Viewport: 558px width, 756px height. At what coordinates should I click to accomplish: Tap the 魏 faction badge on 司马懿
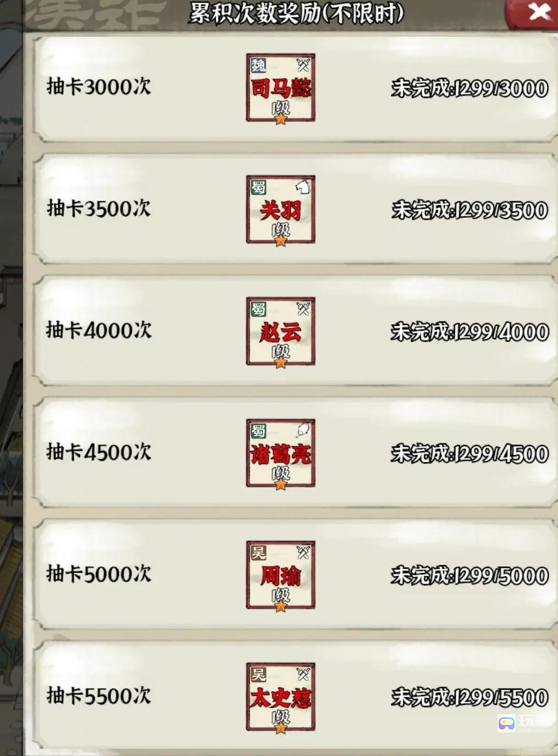click(258, 65)
